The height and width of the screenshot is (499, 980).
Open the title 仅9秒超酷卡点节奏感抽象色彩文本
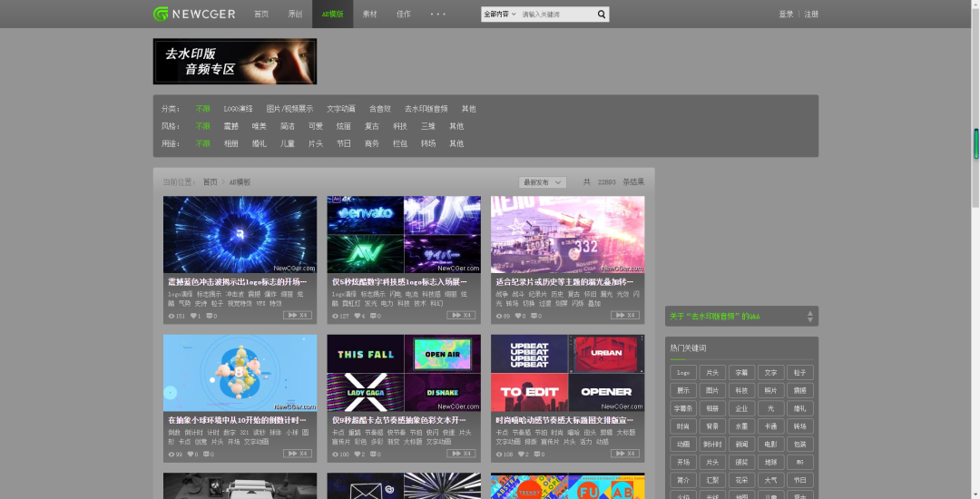click(398, 420)
